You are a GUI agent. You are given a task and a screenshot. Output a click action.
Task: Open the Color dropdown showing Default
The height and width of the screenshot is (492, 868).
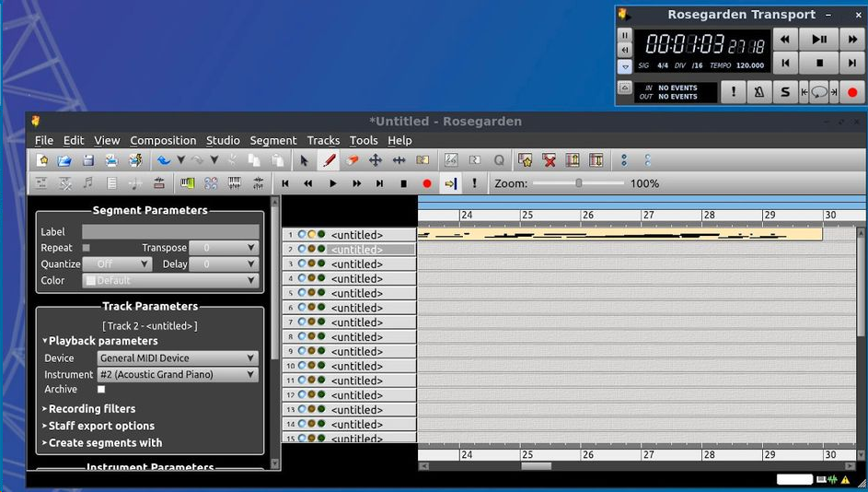click(170, 280)
